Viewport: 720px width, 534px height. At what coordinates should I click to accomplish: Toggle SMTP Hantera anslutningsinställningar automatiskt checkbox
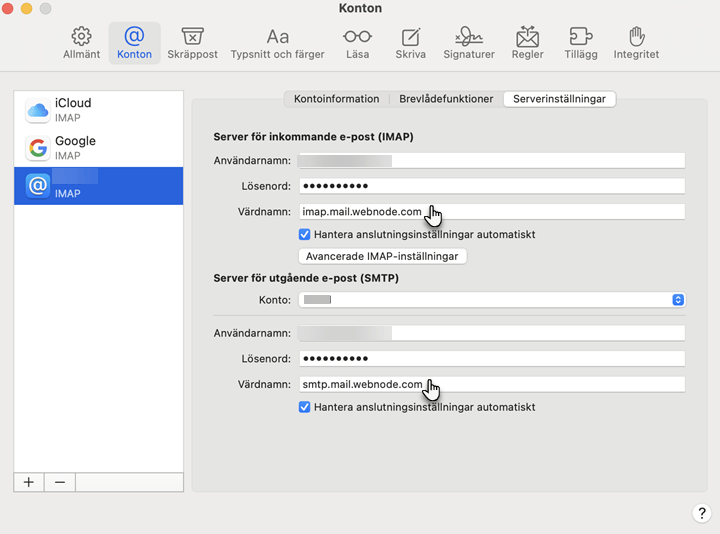(x=304, y=407)
